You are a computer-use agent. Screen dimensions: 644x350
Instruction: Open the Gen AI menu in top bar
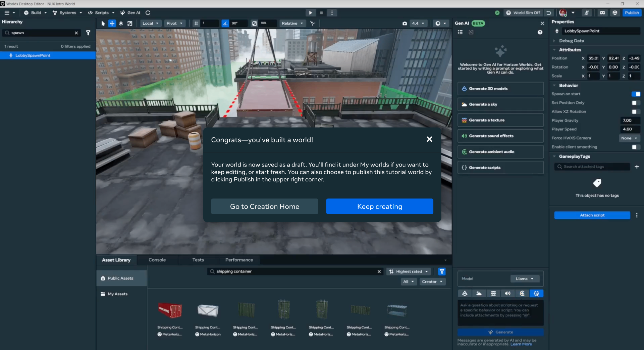(130, 13)
